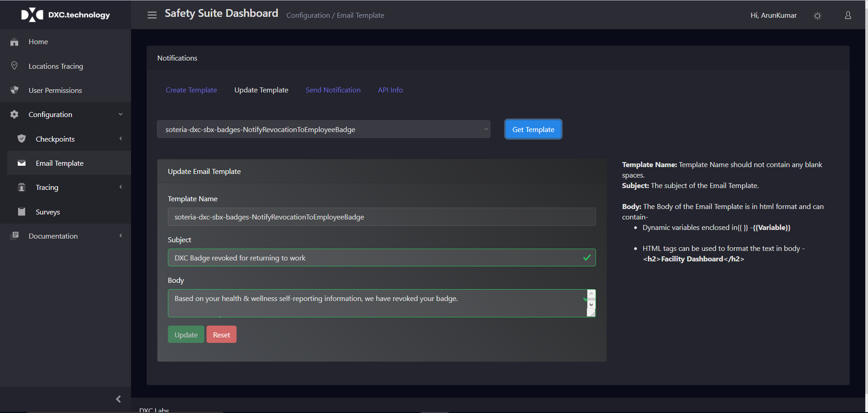Screen dimensions: 868x413
Task: Switch to Create Template tab
Action: (x=191, y=90)
